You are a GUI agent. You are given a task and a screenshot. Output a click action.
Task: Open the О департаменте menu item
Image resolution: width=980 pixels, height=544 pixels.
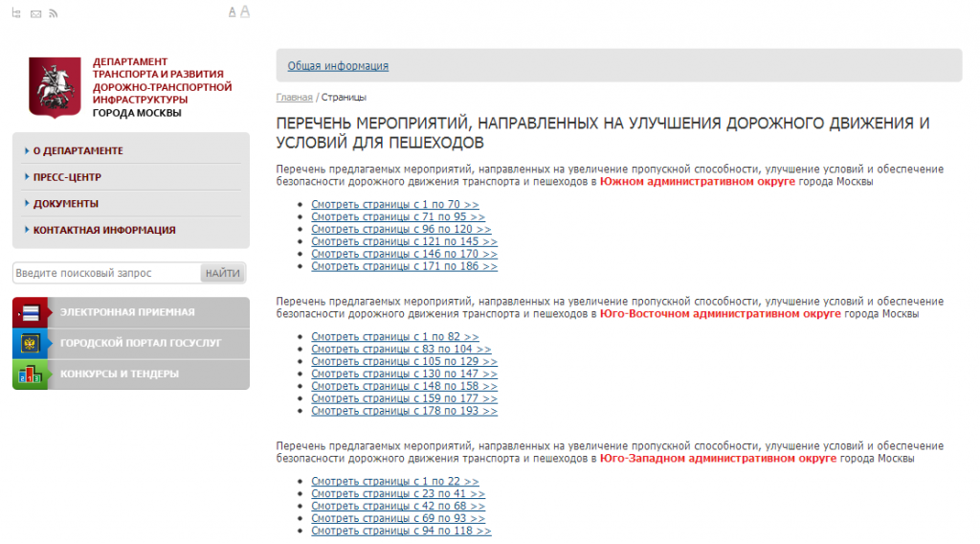coord(78,150)
